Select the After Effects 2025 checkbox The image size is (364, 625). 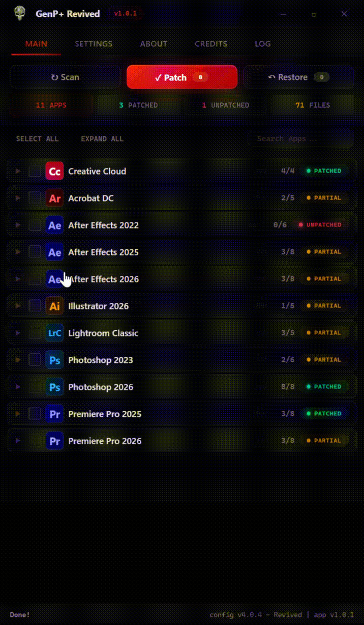click(35, 252)
